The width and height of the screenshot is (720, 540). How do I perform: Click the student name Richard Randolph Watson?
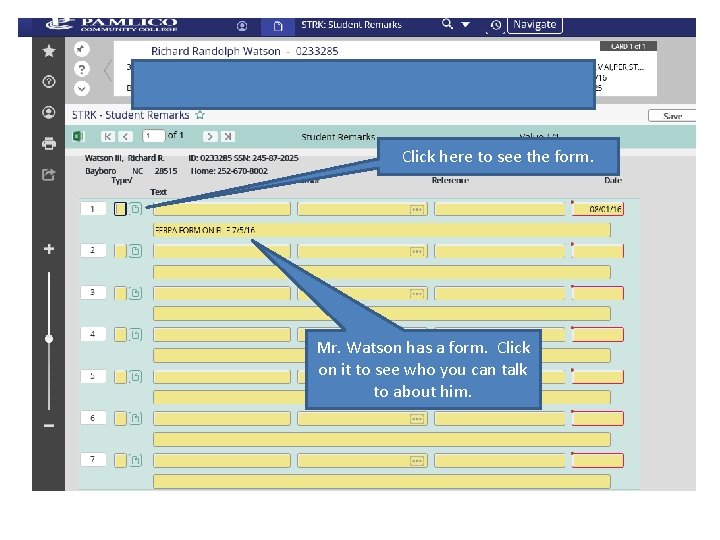pyautogui.click(x=215, y=51)
